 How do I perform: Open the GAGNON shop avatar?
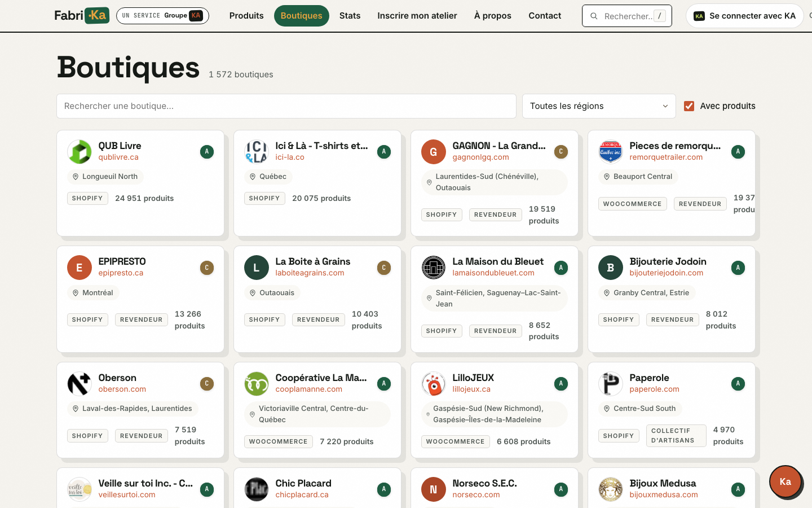tap(434, 152)
